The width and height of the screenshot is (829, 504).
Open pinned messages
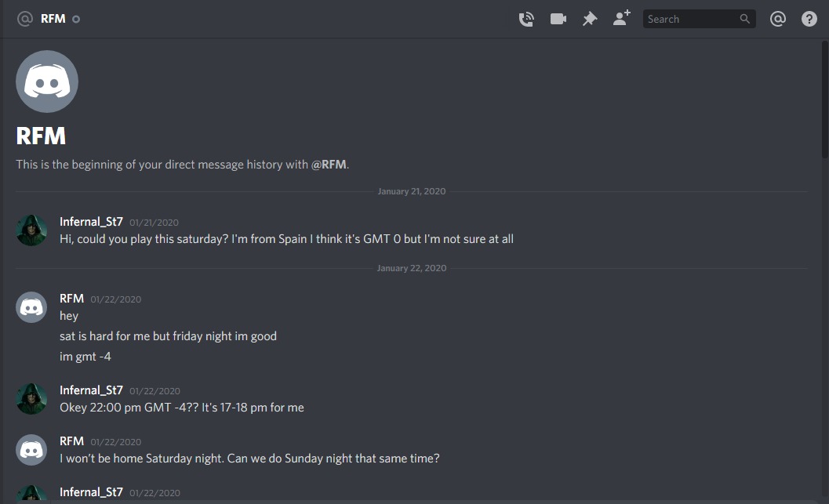tap(590, 19)
